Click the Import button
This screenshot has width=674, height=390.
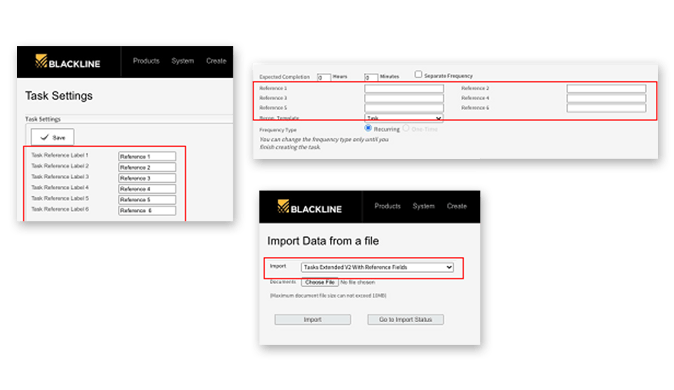312,319
